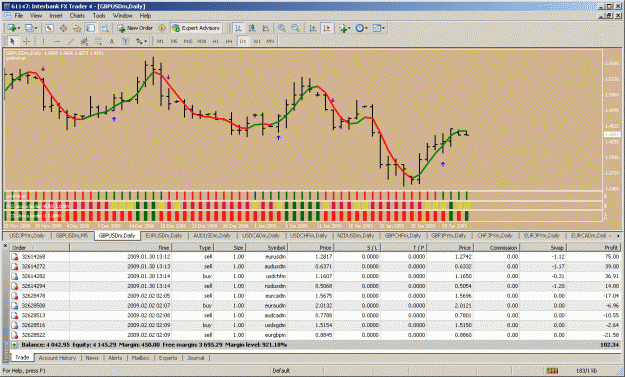Click the Default profile status text
Image resolution: width=625 pixels, height=377 pixels.
281,371
